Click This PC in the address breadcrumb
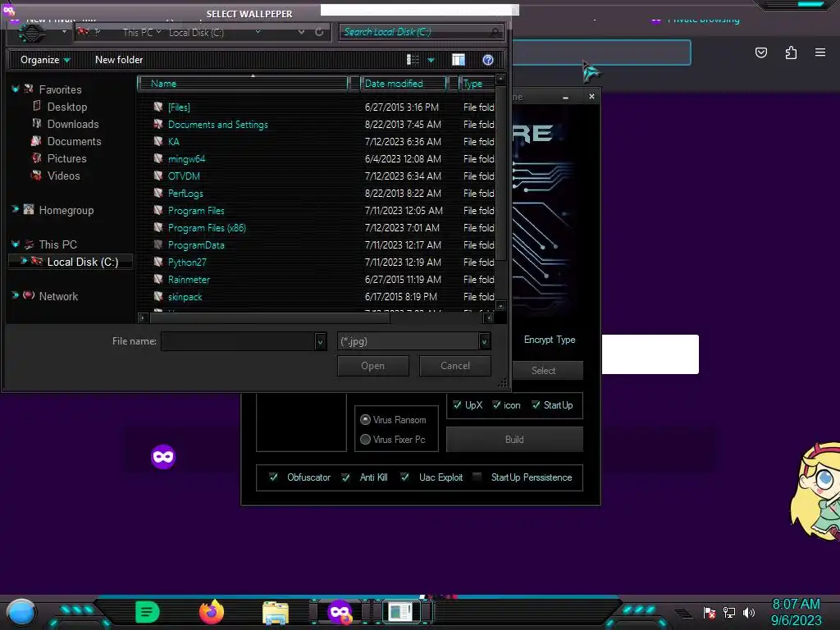This screenshot has height=630, width=840. pyautogui.click(x=138, y=33)
